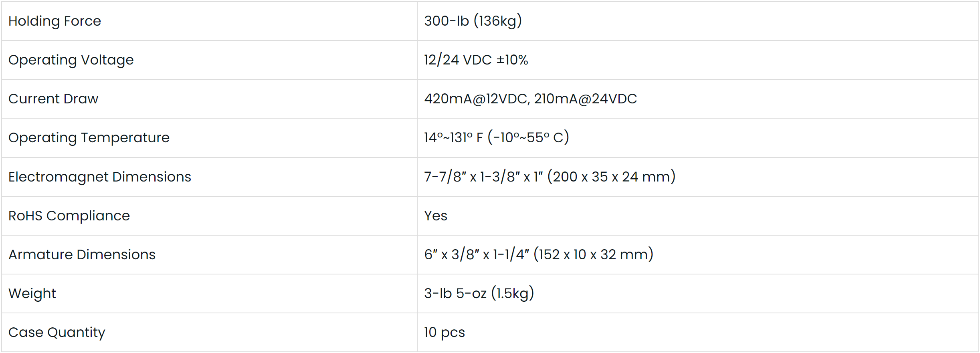Select the Operating Voltage label
Screen dimensions: 980x353
tap(71, 60)
